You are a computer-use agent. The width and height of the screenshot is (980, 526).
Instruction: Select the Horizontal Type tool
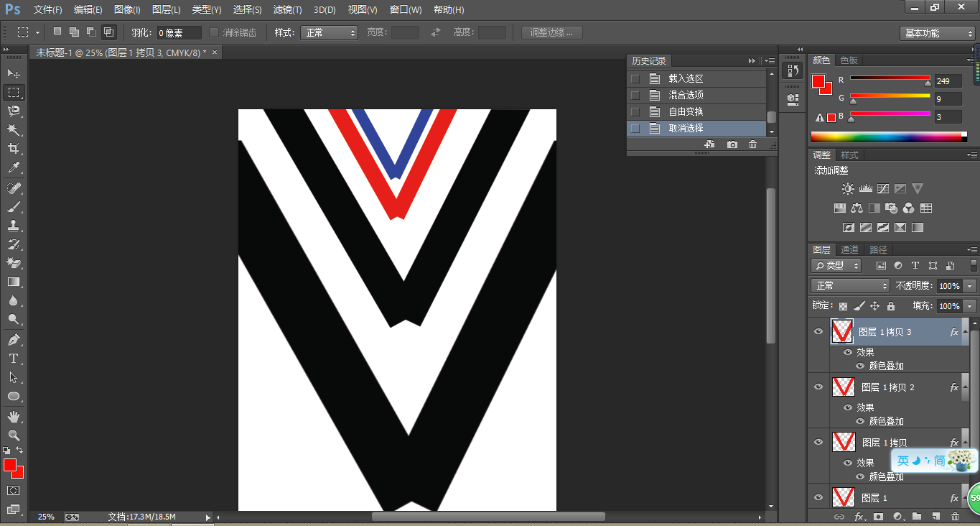(14, 358)
